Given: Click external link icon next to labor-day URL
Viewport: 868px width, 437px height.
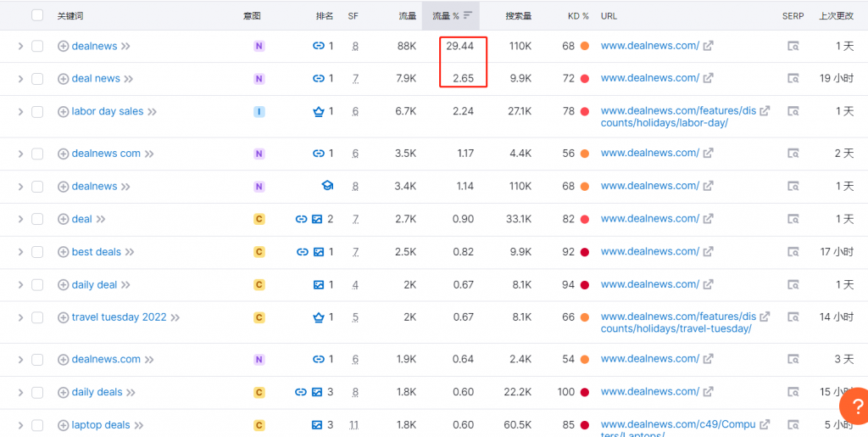Looking at the screenshot, I should [765, 111].
